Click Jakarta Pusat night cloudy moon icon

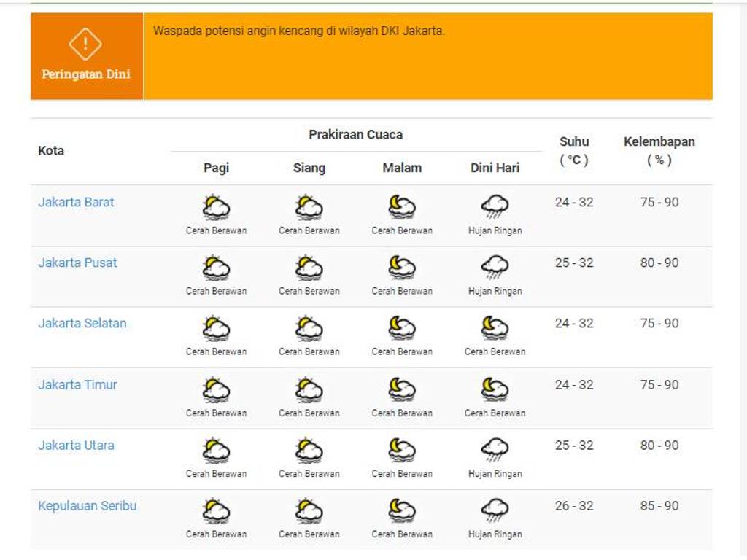tap(402, 268)
